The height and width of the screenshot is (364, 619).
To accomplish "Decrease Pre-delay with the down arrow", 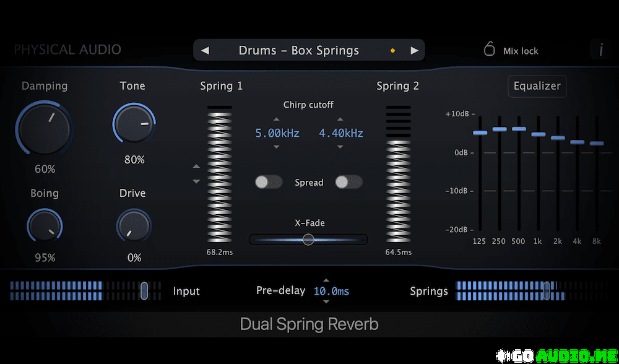I will click(x=326, y=302).
